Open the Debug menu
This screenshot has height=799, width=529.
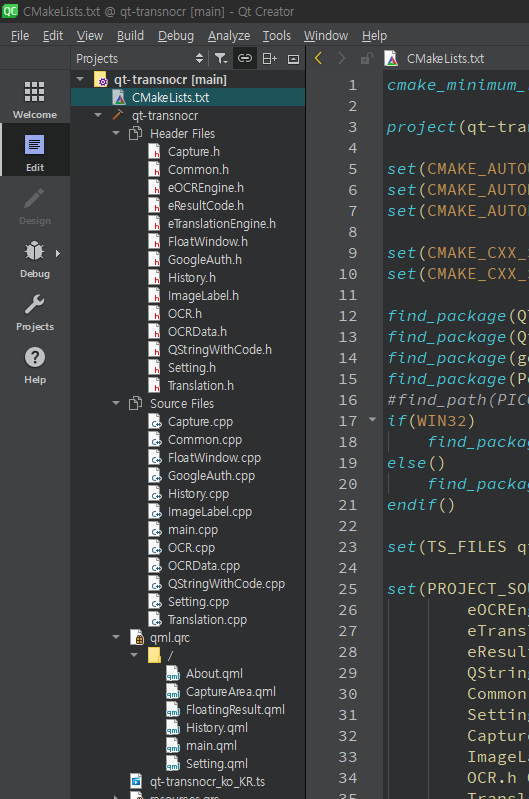[x=176, y=36]
